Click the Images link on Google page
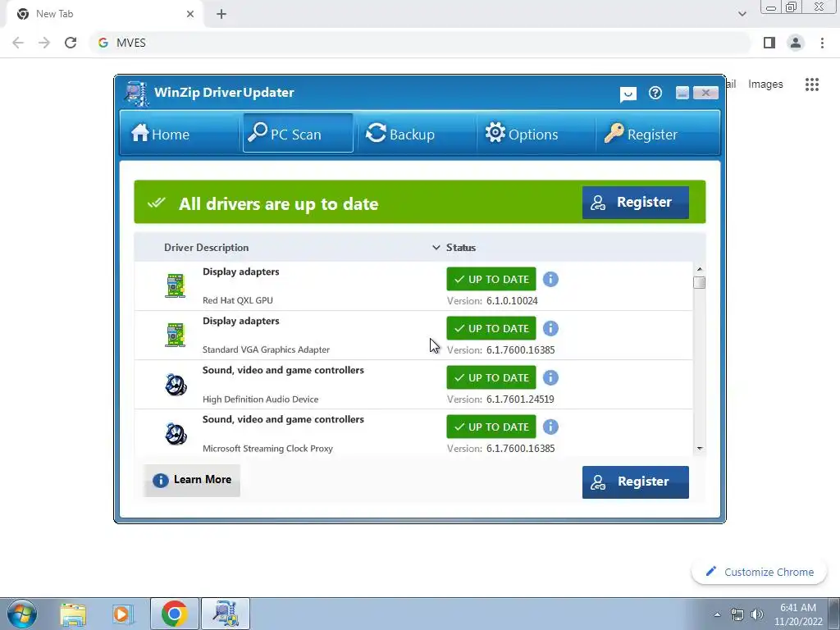 pos(765,84)
